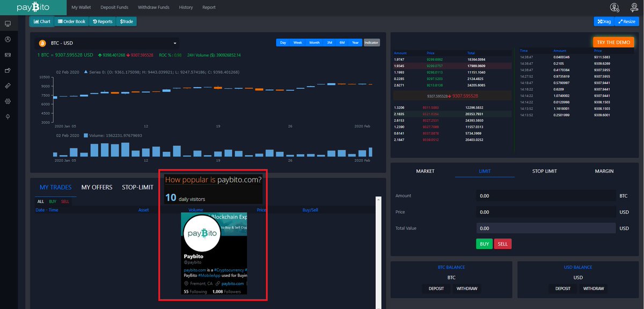Open Withdraw Funds in the top menu
Viewport: 644px width, 309px height.
(x=155, y=8)
